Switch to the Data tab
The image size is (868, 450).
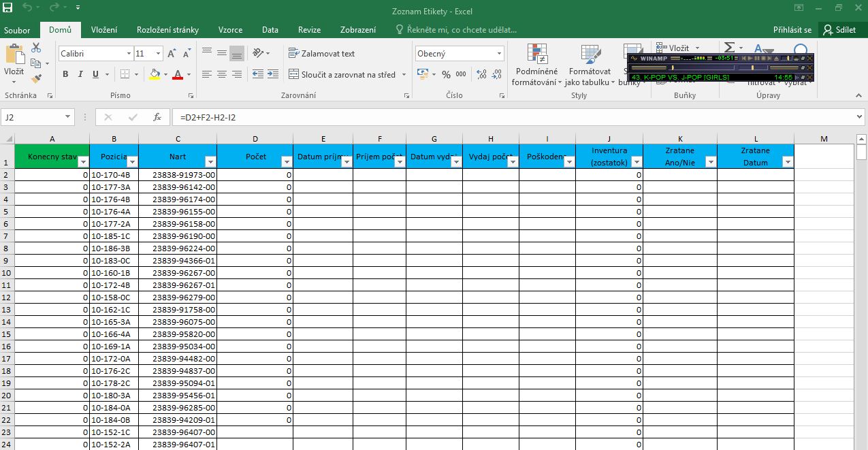270,30
